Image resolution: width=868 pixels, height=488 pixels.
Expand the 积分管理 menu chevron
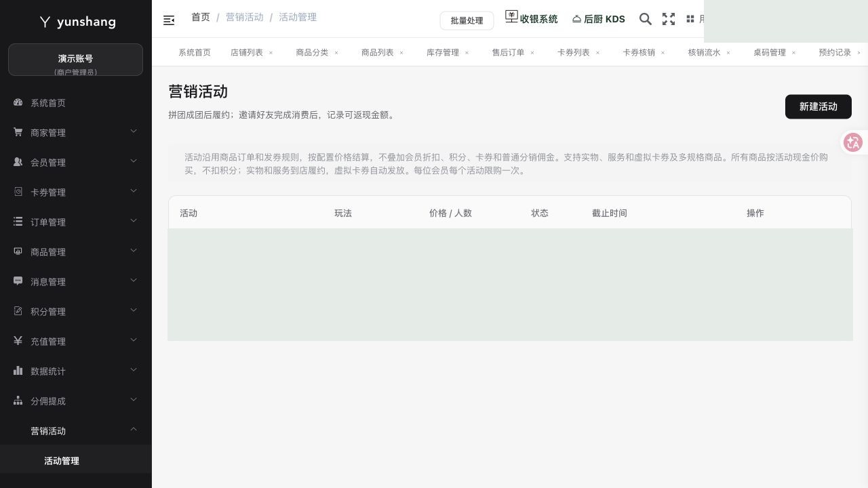coord(134,310)
